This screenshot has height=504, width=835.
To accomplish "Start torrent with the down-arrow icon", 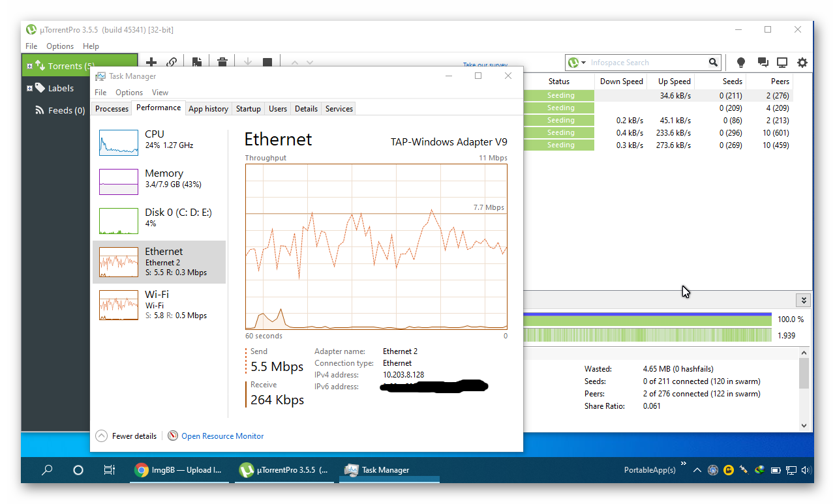I will [x=248, y=63].
